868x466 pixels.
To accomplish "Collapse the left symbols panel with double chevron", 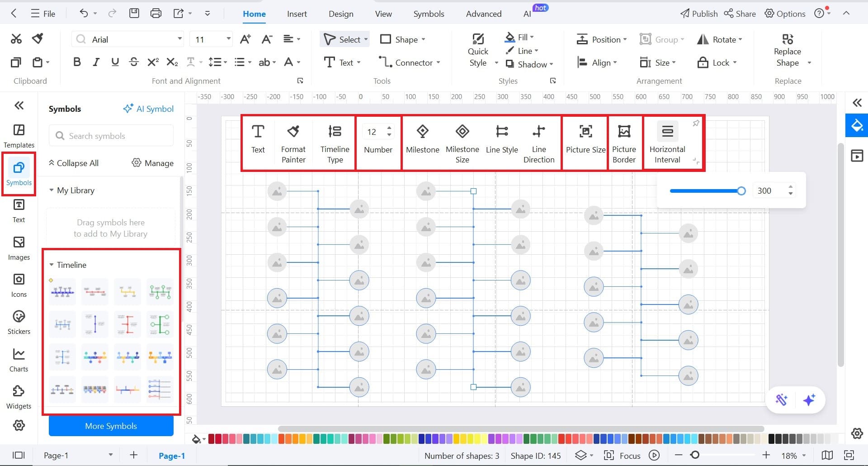I will (19, 105).
